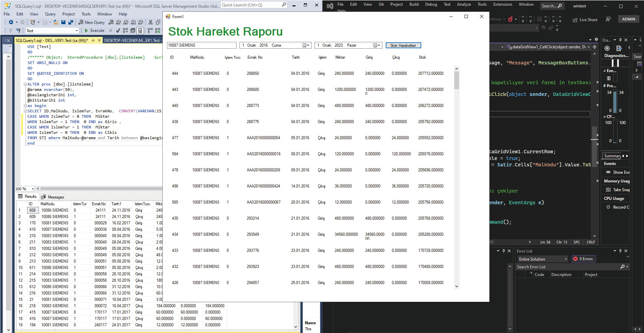Click the Cut scissors icon
This screenshot has height=333, width=644.
(x=150, y=22)
